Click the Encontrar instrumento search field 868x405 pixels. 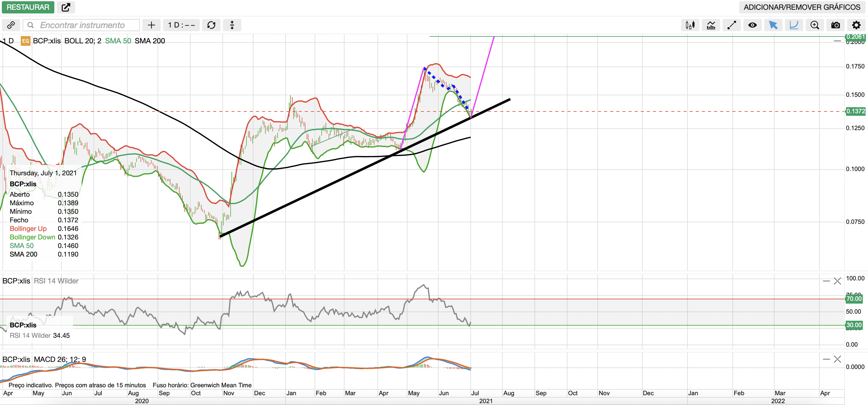82,25
